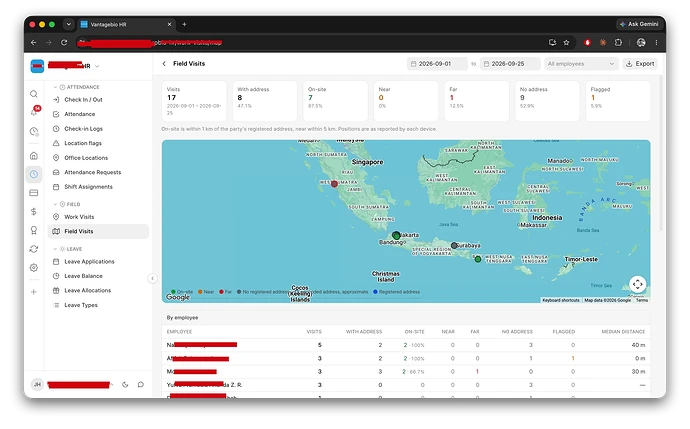Screen dimensions: 690x429
Task: Toggle dark mode moon icon
Action: pyautogui.click(x=125, y=385)
